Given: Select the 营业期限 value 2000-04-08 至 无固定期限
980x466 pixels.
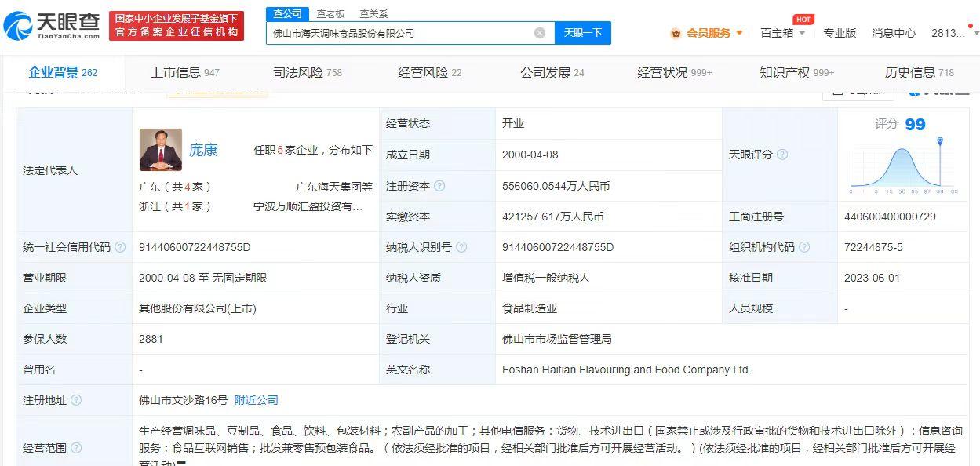Looking at the screenshot, I should pos(202,278).
